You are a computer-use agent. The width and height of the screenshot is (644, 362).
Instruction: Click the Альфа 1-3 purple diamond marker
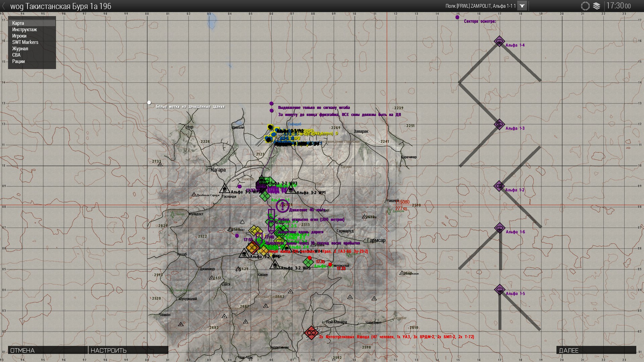click(x=499, y=124)
